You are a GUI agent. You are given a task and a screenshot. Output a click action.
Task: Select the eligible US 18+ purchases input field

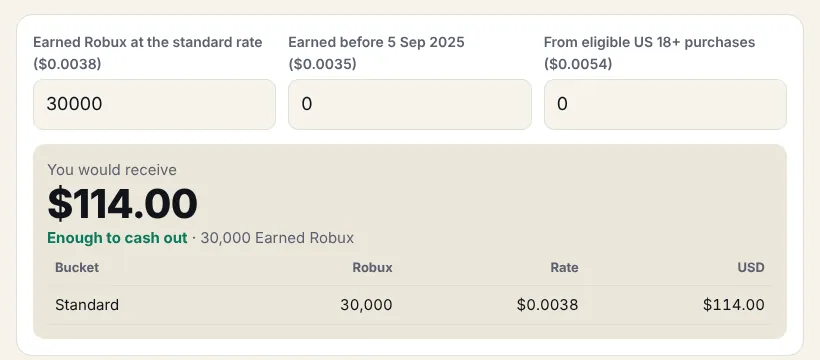click(665, 104)
